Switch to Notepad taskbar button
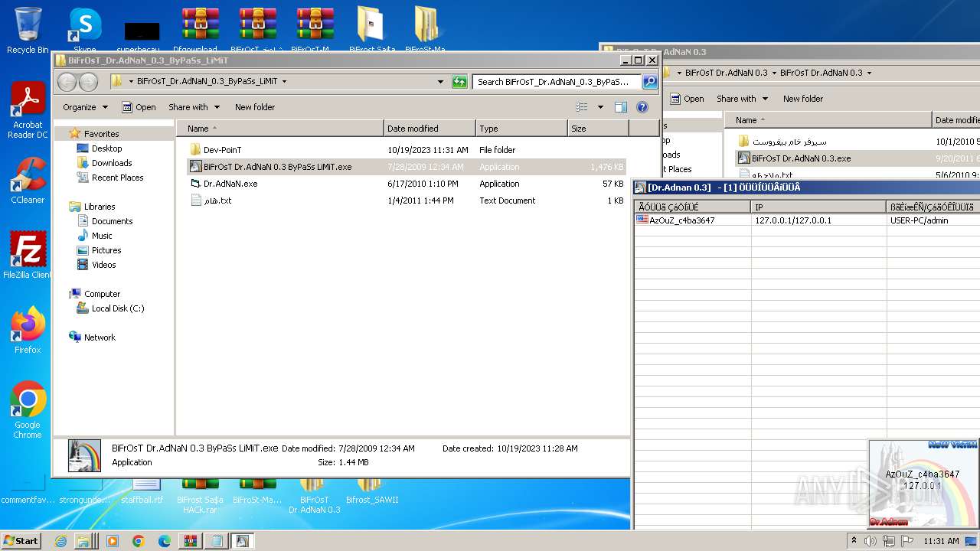Screen dimensions: 980x551 (x=217, y=541)
